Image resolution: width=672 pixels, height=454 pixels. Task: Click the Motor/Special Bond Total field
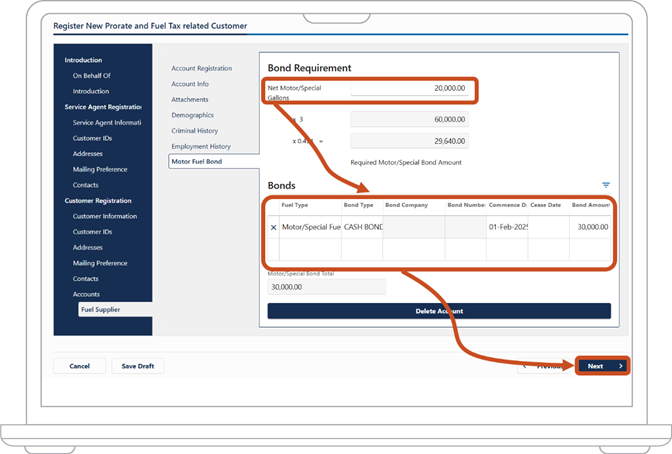[x=327, y=287]
